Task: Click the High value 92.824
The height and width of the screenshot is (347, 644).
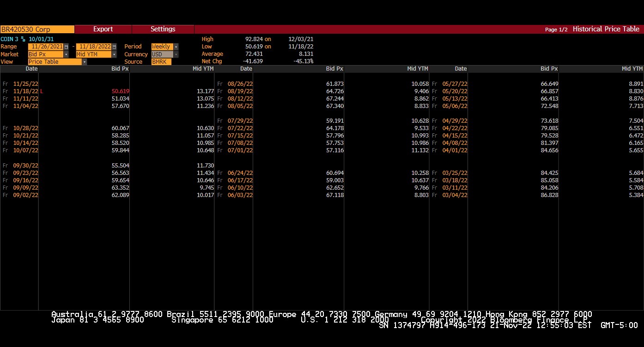Action: [x=254, y=39]
